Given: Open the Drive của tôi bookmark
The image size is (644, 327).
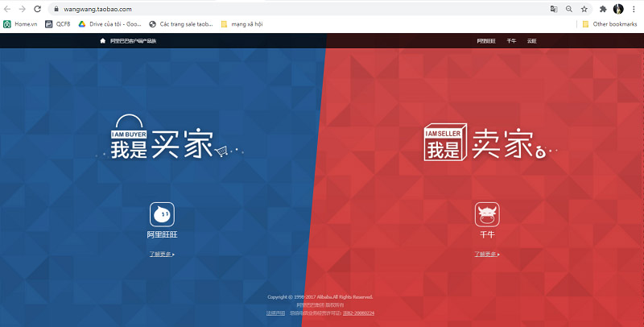Looking at the screenshot, I should pyautogui.click(x=110, y=24).
